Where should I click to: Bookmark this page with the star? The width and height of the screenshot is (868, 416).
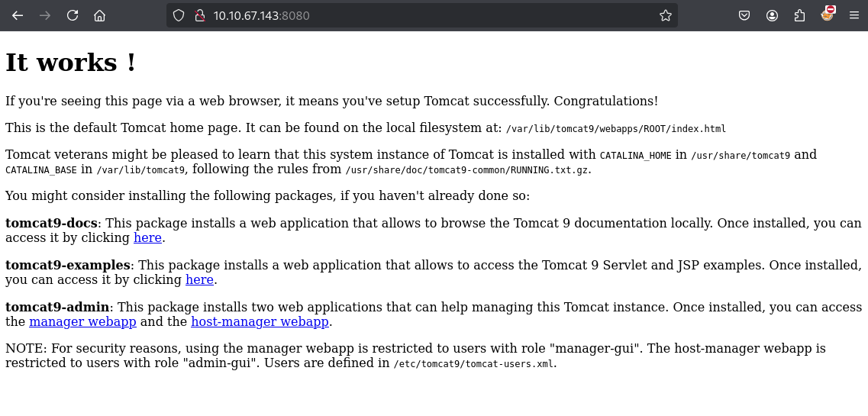pos(666,15)
